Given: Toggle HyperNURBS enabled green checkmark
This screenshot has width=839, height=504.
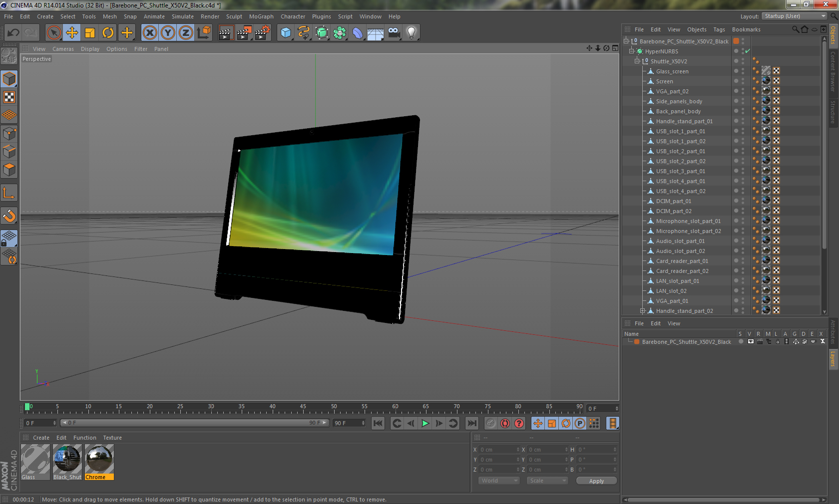Looking at the screenshot, I should [748, 51].
